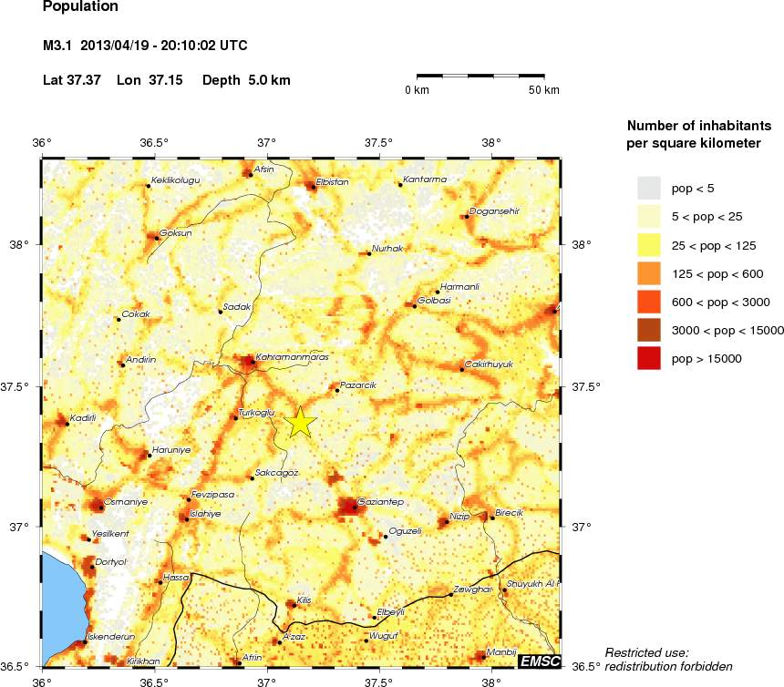Click the EMSC logo on the map
Viewport: 784px width, 687px height.
[539, 661]
